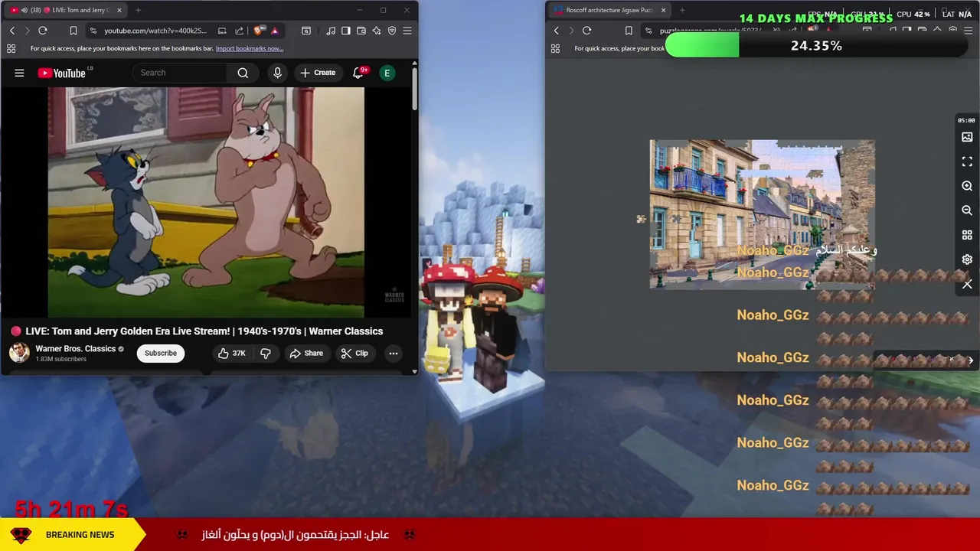Show the puzzle preview image icon
Screen dimensions: 980x551
967,137
